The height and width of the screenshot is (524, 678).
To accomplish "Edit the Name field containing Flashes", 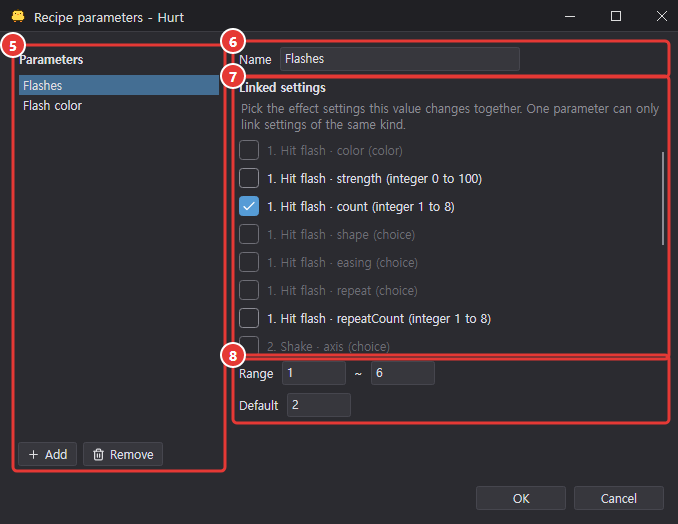I will tap(400, 59).
